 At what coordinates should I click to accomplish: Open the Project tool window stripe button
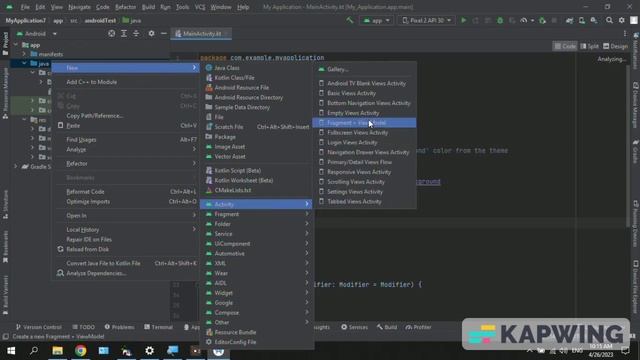[5, 43]
